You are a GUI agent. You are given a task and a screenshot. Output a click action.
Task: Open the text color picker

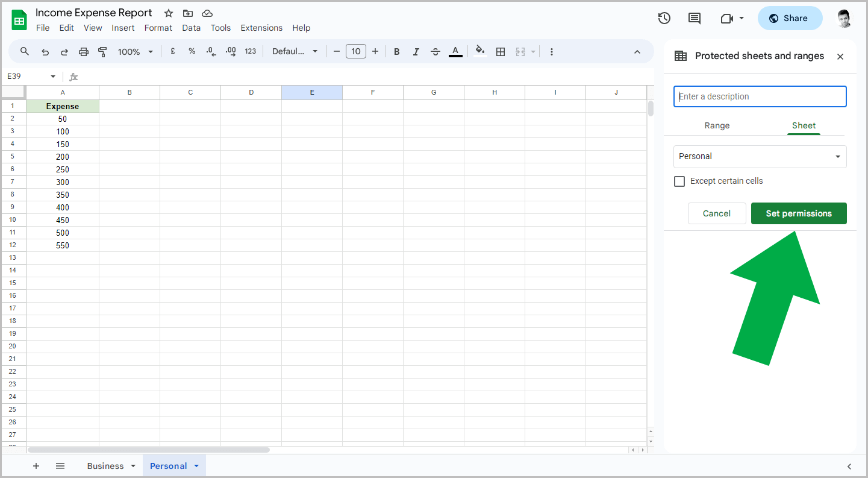(455, 52)
